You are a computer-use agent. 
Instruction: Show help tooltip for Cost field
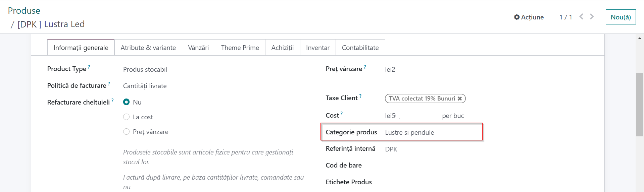pos(342,114)
